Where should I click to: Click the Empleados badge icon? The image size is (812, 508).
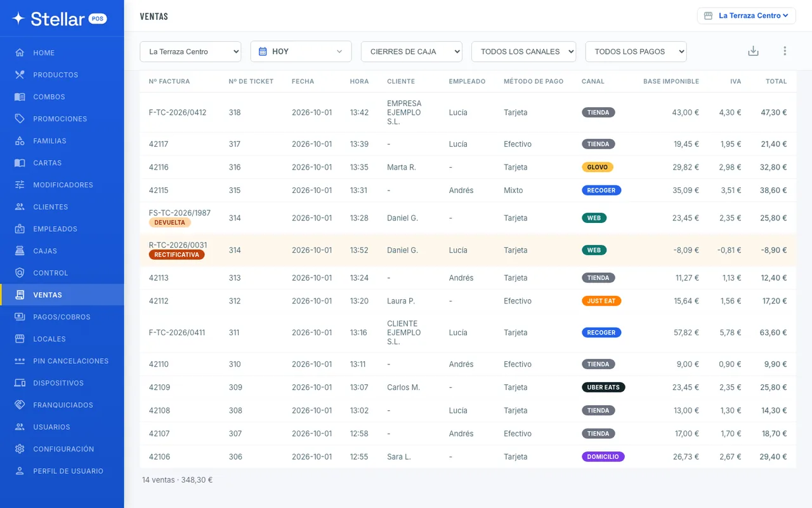click(20, 229)
